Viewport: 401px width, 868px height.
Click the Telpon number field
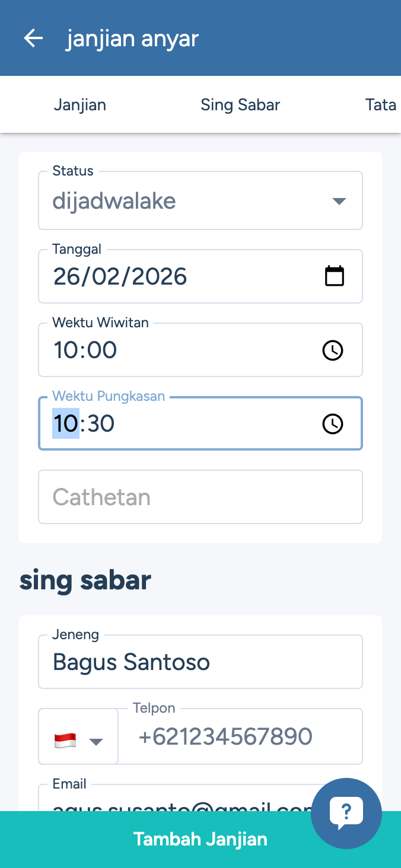(240, 737)
